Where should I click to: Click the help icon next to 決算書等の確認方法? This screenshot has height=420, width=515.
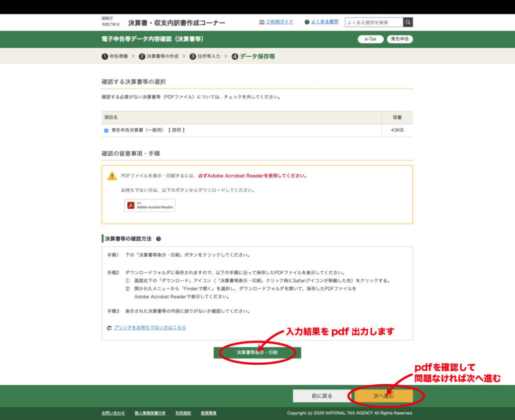pyautogui.click(x=158, y=239)
